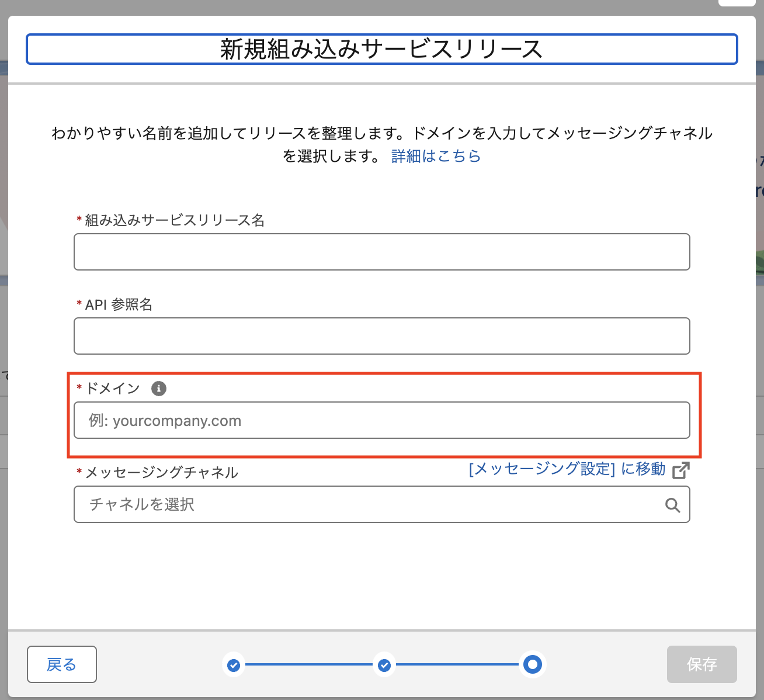Click the ドメイン label text

[x=113, y=389]
